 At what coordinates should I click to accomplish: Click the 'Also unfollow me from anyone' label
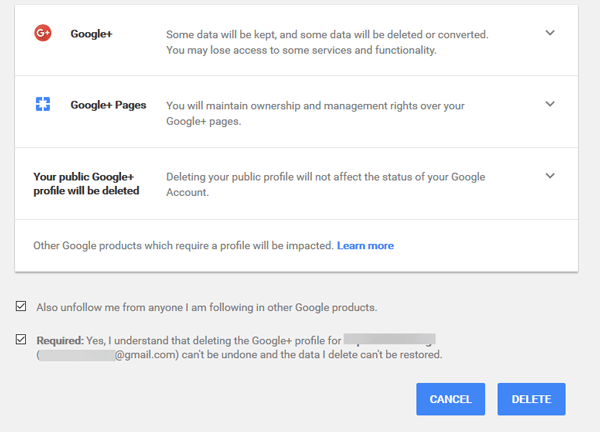[207, 307]
